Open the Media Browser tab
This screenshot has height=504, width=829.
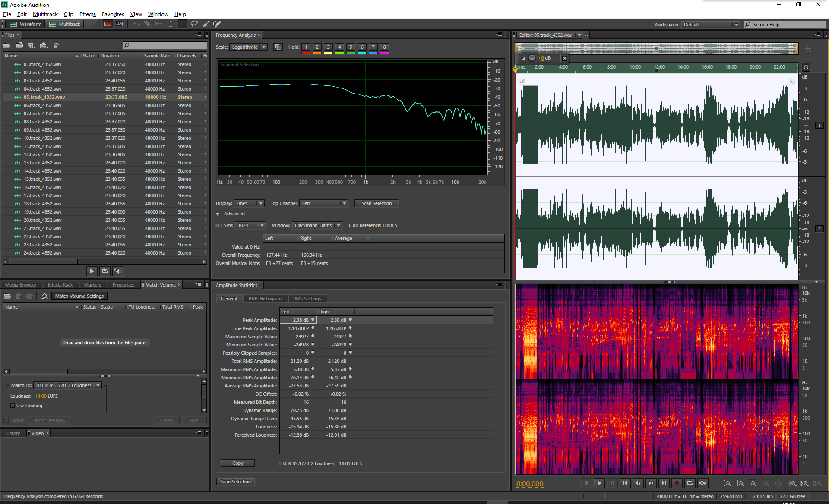click(x=21, y=285)
